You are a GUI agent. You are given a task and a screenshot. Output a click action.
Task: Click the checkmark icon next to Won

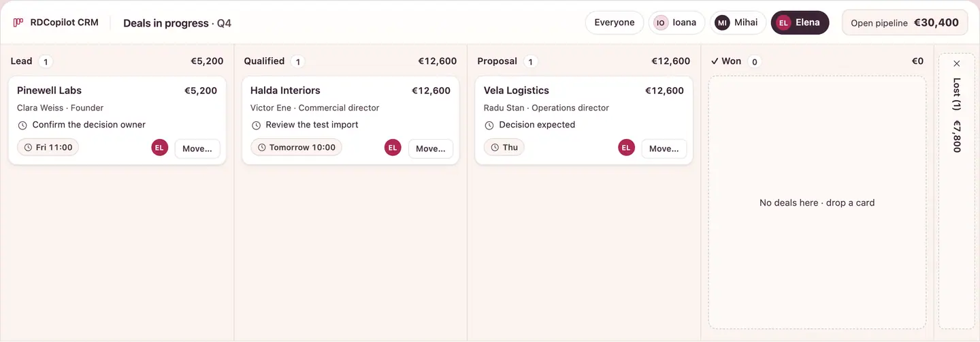pyautogui.click(x=715, y=61)
